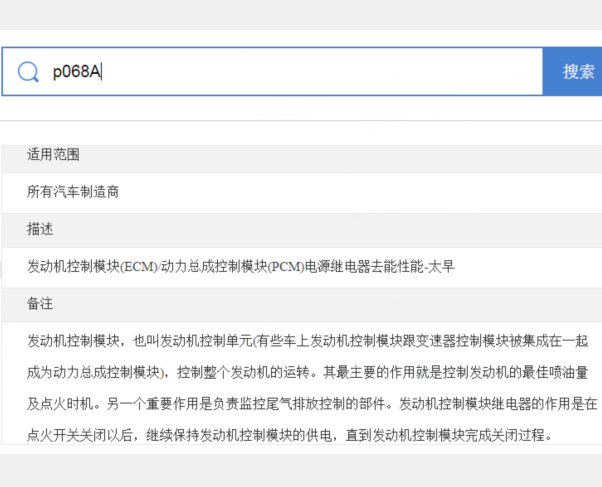Click the magnifying glass search icon

28,72
